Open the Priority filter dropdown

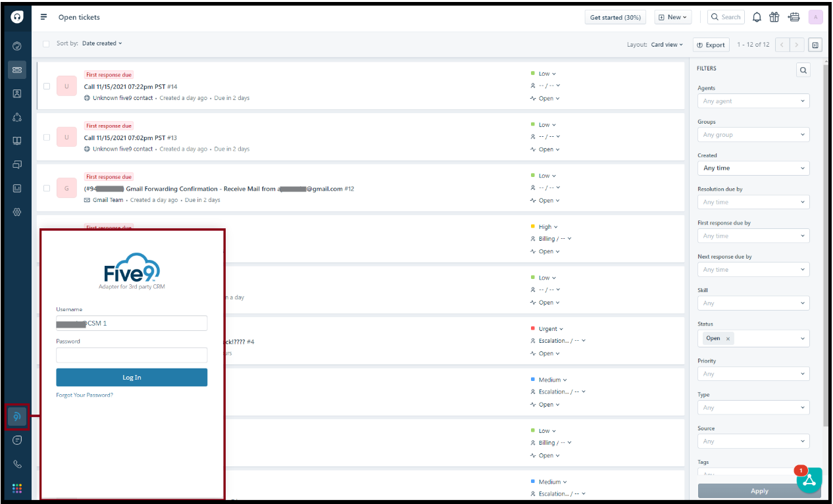tap(753, 374)
